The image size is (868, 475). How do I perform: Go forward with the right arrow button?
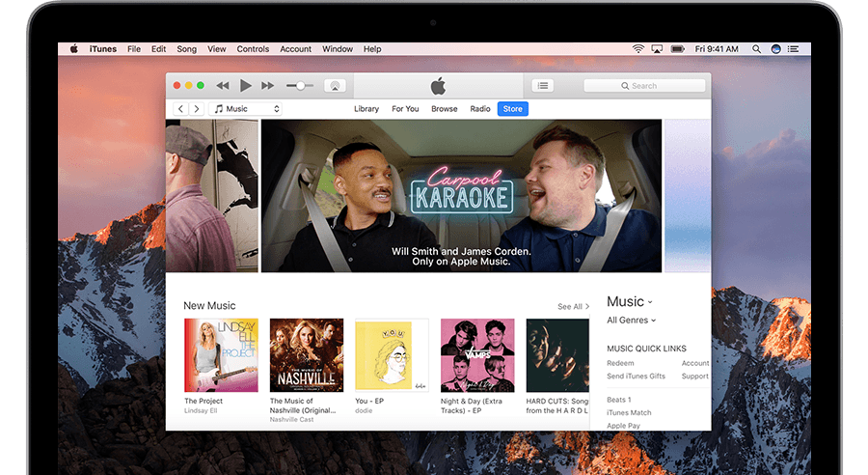197,109
